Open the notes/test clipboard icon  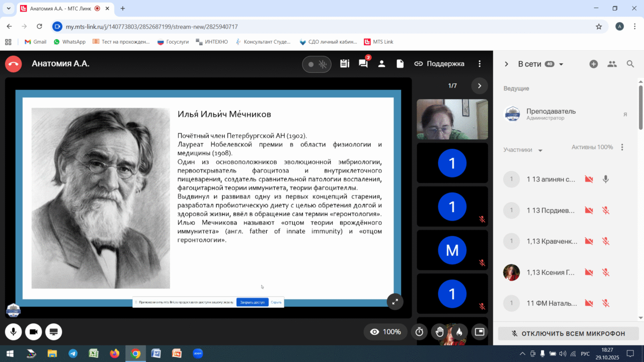click(345, 64)
